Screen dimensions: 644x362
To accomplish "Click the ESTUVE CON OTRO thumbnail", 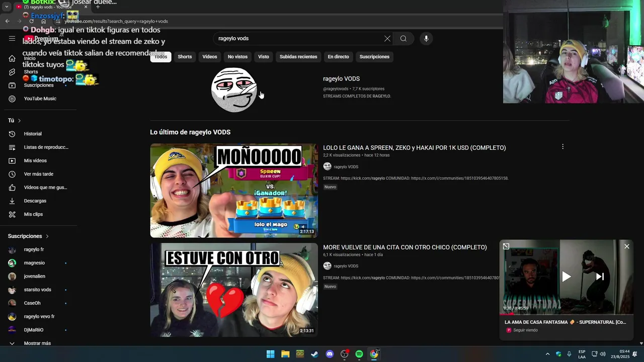I will pos(234,290).
